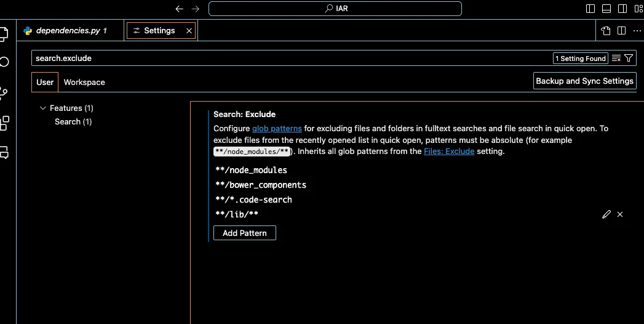
Task: Click Backup and Sync Settings button
Action: point(584,81)
